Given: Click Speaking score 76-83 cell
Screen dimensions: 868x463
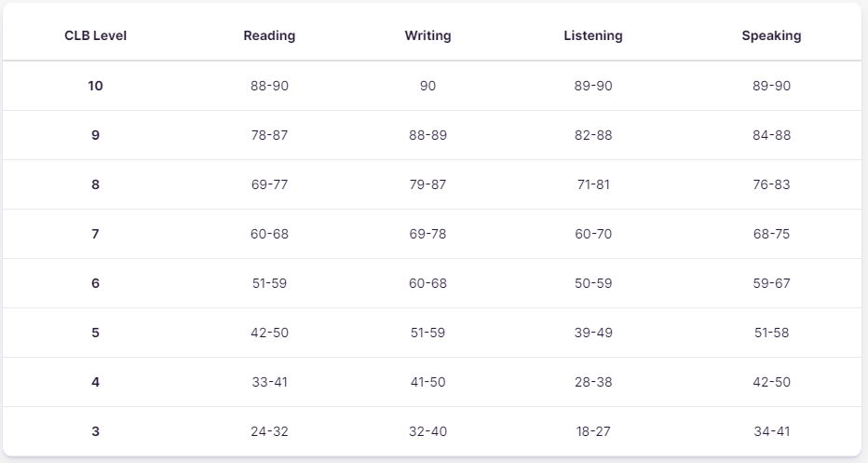Looking at the screenshot, I should tap(771, 184).
